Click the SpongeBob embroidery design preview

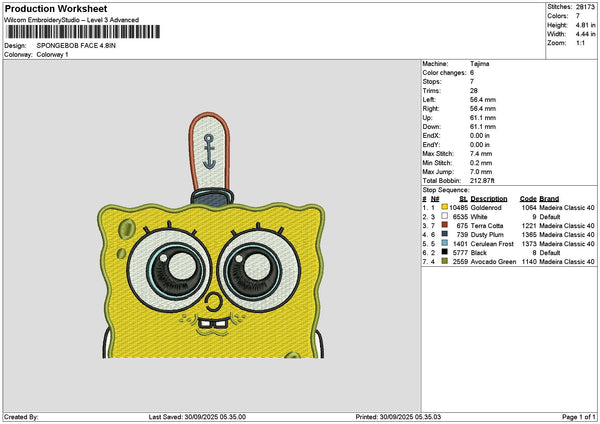coord(211,235)
